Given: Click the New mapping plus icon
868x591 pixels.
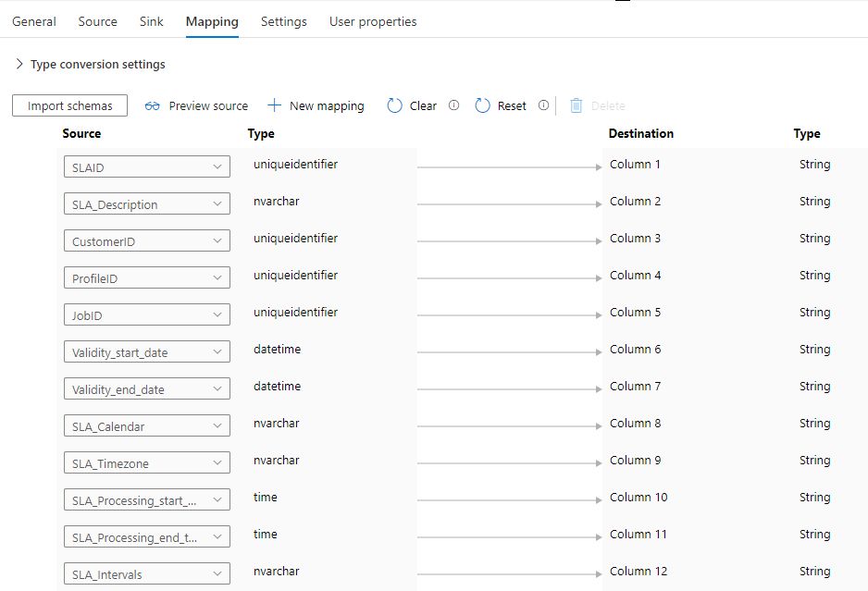Looking at the screenshot, I should tap(275, 105).
